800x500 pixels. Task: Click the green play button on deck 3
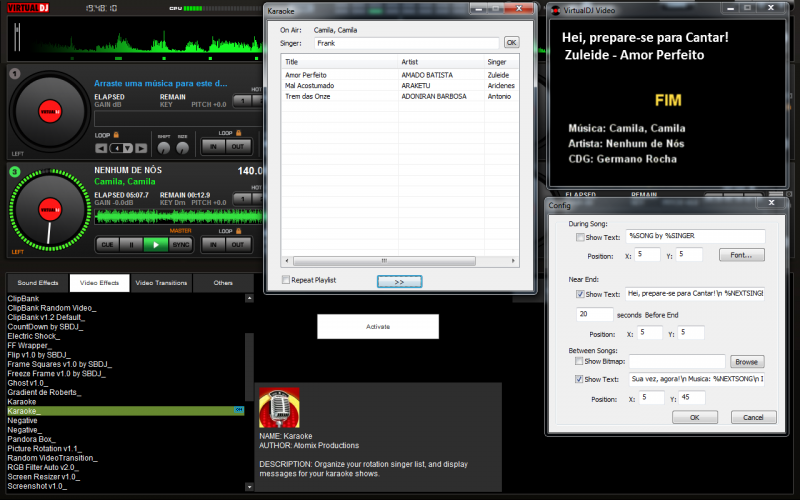pos(156,245)
